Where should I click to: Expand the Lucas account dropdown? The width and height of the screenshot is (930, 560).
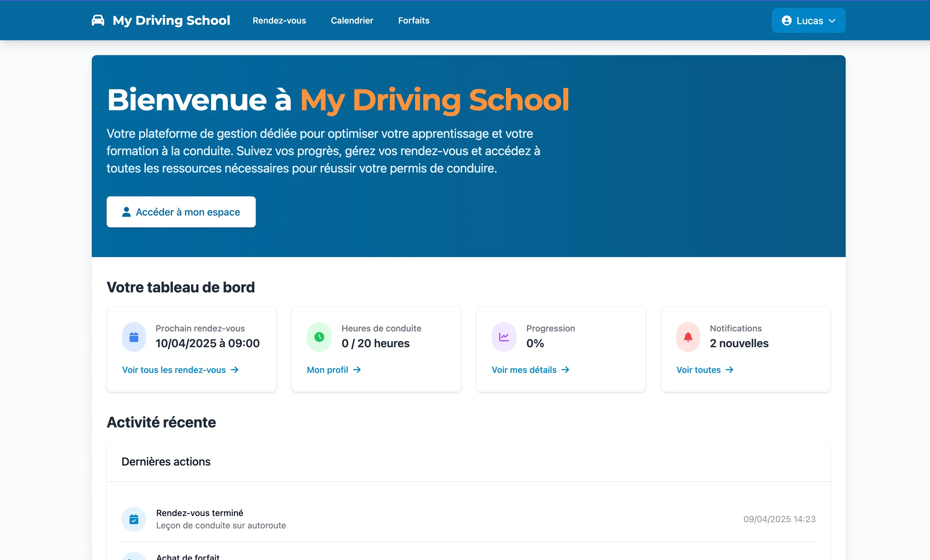(808, 20)
